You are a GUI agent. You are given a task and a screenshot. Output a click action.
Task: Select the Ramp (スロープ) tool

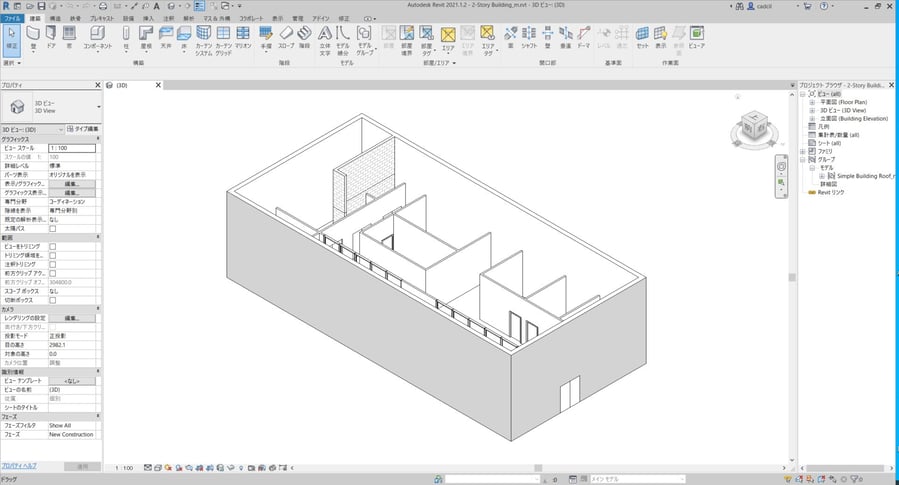286,38
